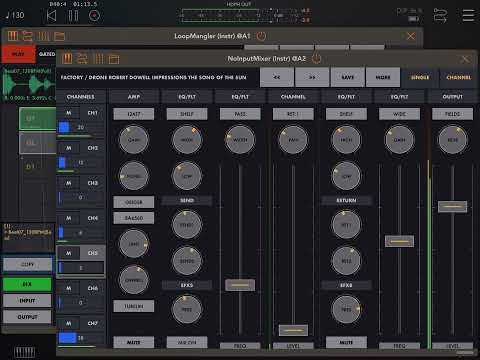Open PASS filter type selector
The image size is (480, 360).
coord(240,114)
